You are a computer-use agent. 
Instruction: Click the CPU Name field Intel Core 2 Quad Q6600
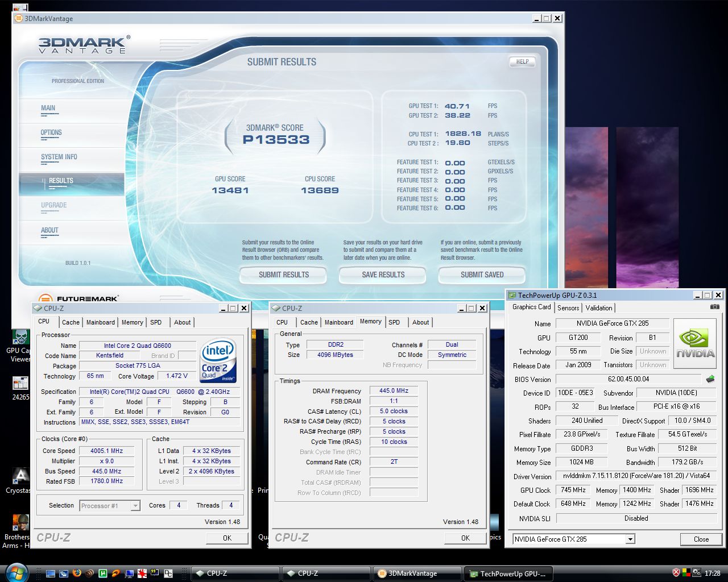[137, 346]
